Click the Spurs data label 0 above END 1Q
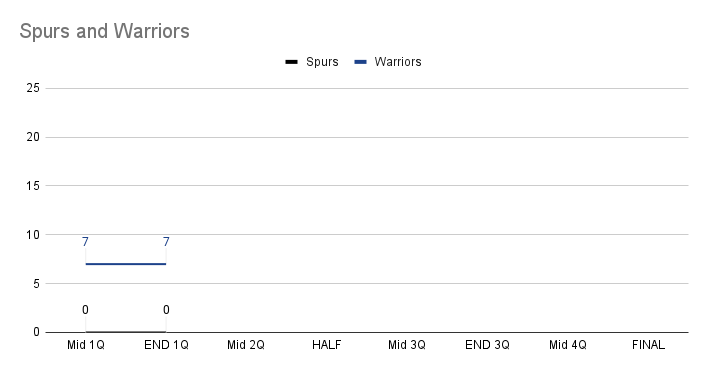The height and width of the screenshot is (371, 707). click(166, 310)
